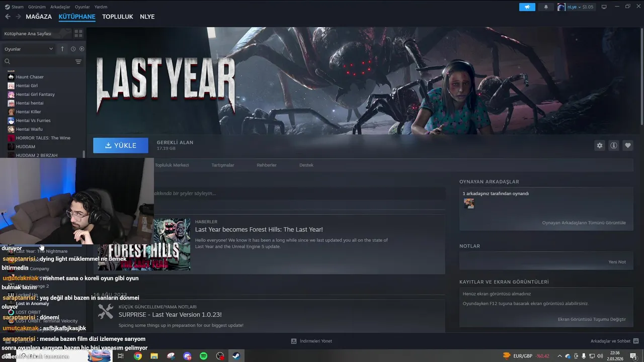Open Kütüphane Ana Sayfası
This screenshot has height=362, width=644.
coord(36,34)
